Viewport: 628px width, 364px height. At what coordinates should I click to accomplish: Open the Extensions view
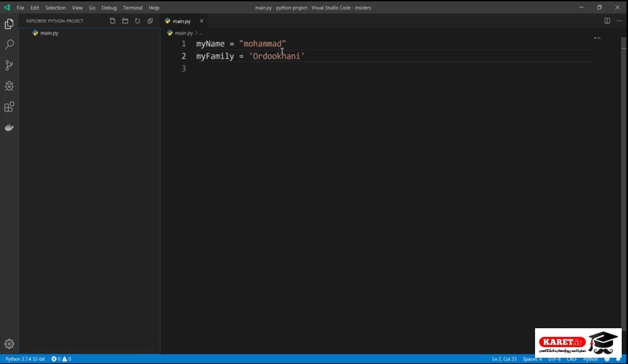click(x=9, y=107)
